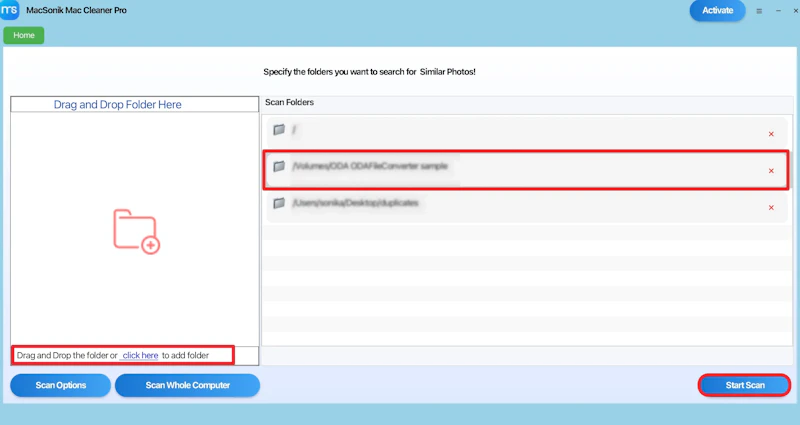Select the /Volumes/ODA ODAFileConverter sample path text
The height and width of the screenshot is (425, 800).
pyautogui.click(x=370, y=166)
